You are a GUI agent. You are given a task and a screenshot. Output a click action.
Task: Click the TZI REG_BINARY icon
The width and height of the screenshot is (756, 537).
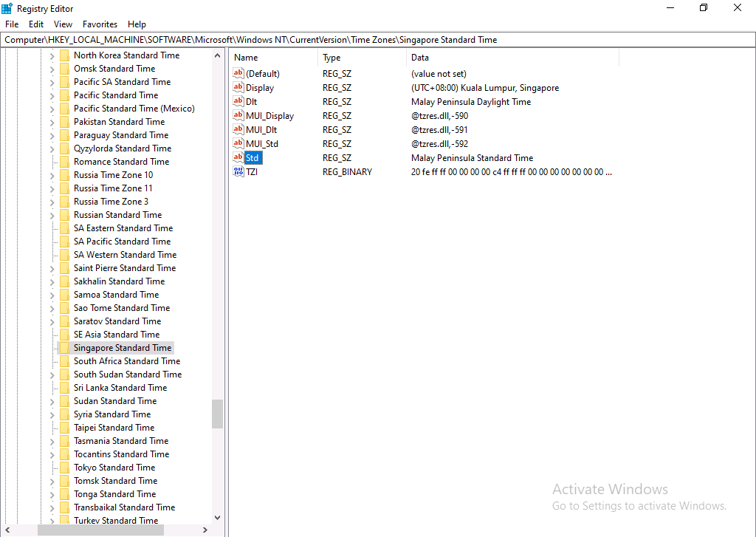click(239, 171)
